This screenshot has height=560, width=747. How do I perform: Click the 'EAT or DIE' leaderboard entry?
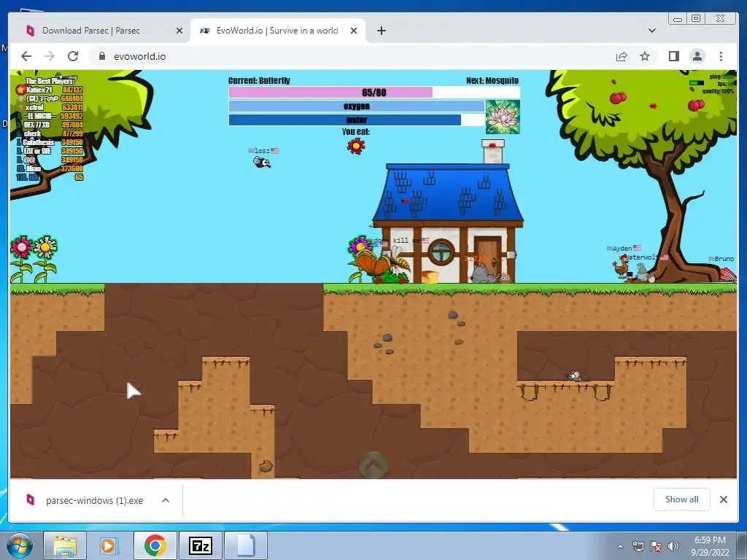50,151
